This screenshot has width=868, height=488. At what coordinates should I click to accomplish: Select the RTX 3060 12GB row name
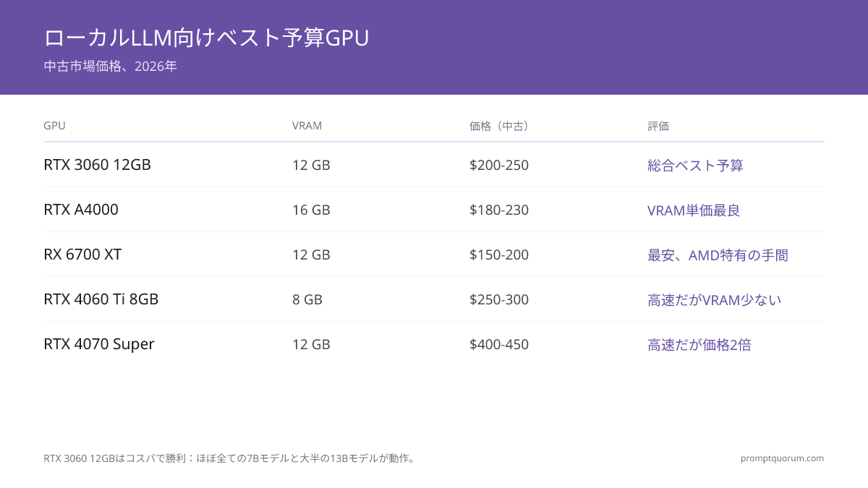(x=97, y=165)
